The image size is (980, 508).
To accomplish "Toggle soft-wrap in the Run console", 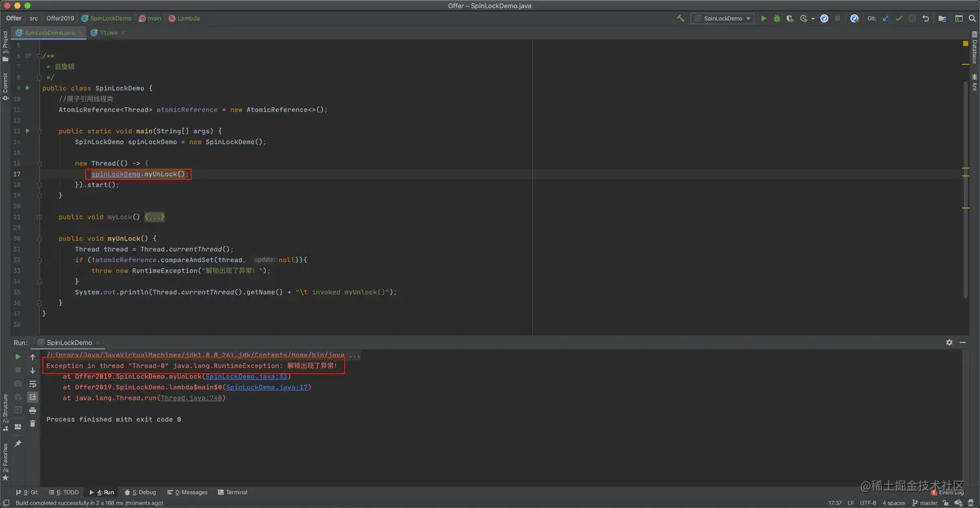I will coord(32,383).
